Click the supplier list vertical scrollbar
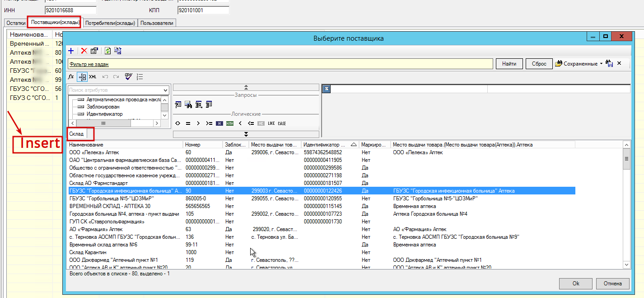644x298 pixels. pos(626,204)
